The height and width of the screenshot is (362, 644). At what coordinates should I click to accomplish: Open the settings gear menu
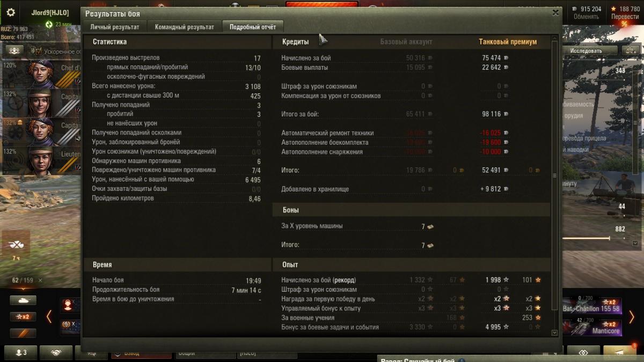10,12
